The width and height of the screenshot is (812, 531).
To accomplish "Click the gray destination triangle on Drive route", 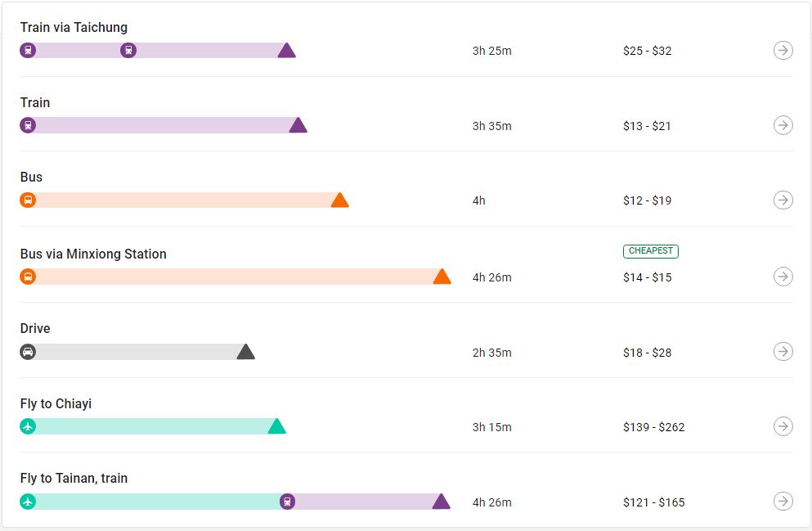I will [x=245, y=352].
